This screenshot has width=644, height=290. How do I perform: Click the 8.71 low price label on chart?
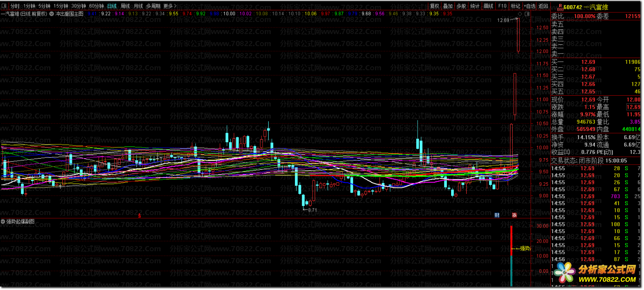pyautogui.click(x=312, y=210)
